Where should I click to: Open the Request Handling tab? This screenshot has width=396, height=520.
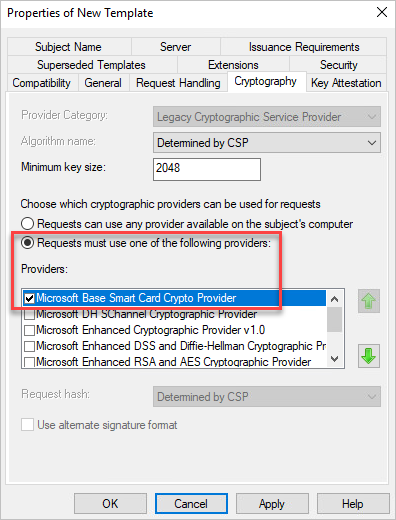click(178, 83)
